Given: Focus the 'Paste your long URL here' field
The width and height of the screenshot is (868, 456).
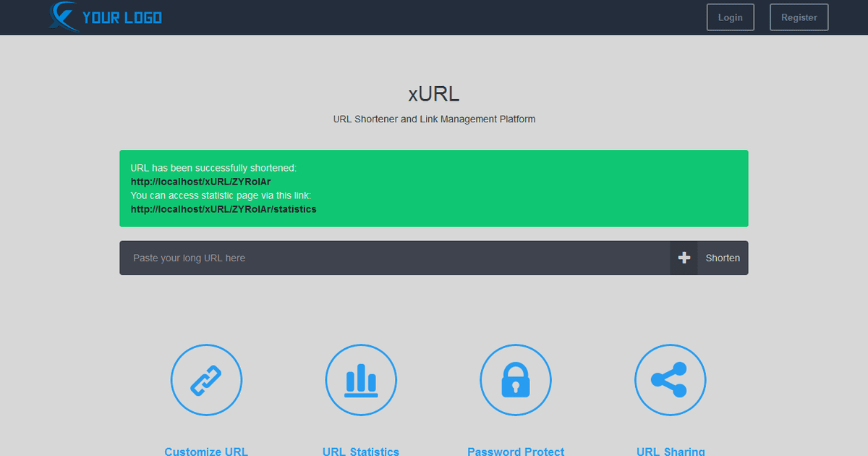Looking at the screenshot, I should click(x=395, y=258).
